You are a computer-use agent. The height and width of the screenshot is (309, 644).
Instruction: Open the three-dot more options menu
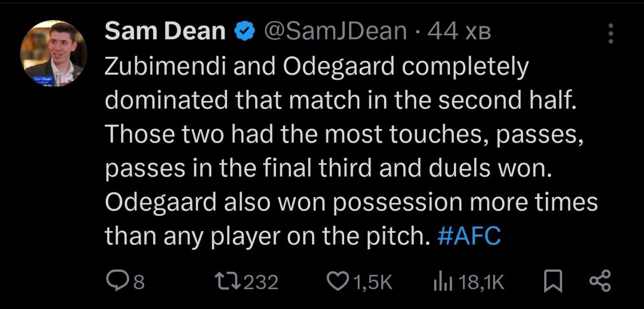(x=611, y=34)
